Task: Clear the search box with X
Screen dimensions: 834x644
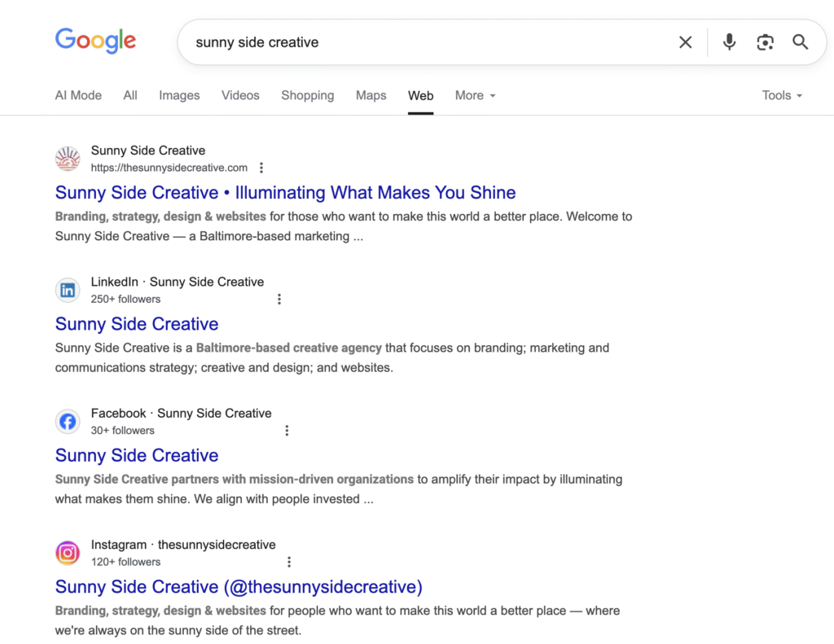Action: (685, 42)
